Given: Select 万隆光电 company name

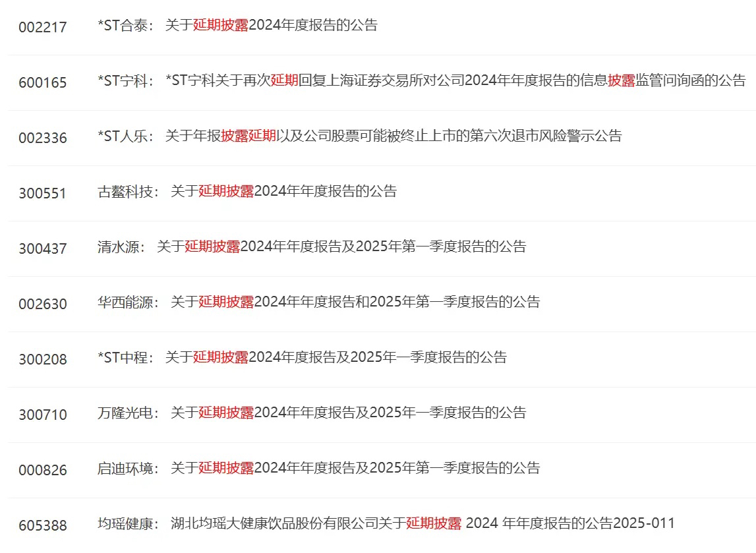Looking at the screenshot, I should pyautogui.click(x=129, y=413).
